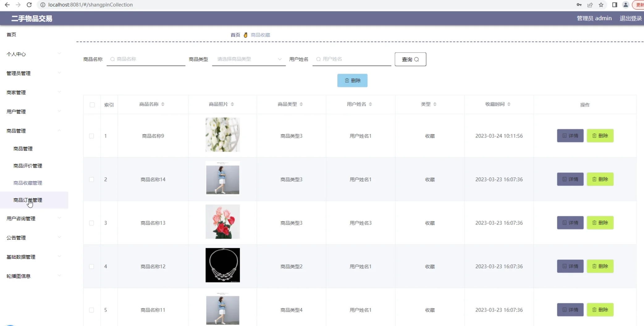
Task: Click the bookmark star in the address bar
Action: [601, 5]
